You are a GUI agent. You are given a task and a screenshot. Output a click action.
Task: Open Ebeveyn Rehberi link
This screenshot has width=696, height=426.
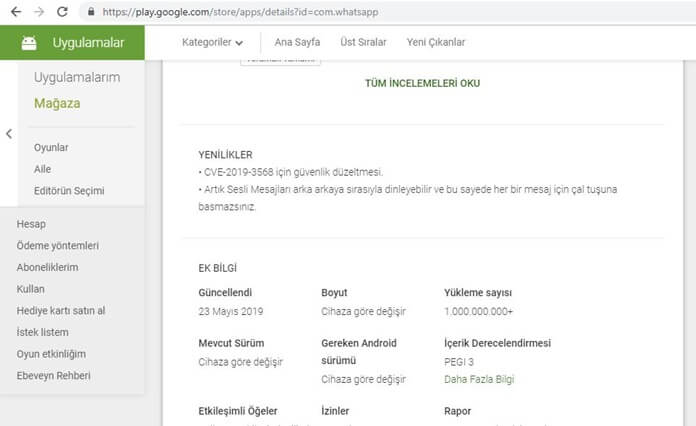[54, 375]
